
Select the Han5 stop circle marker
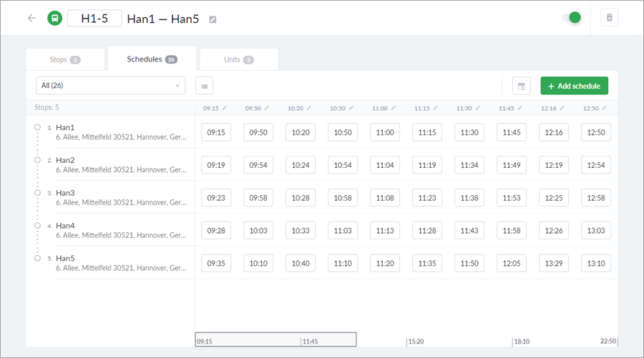click(37, 258)
